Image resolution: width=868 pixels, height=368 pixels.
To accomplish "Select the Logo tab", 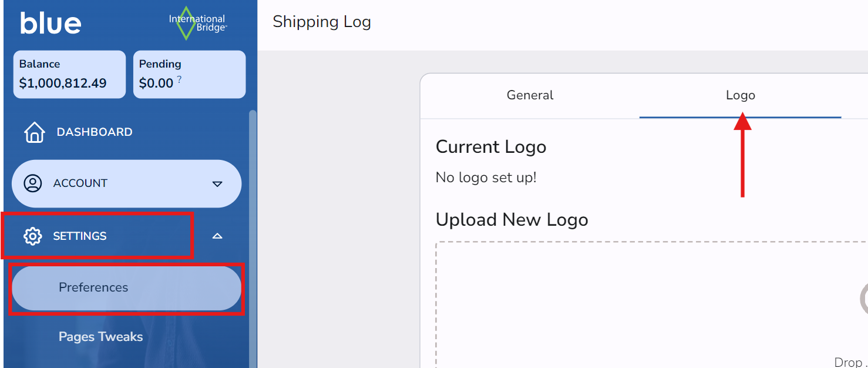I will (740, 95).
